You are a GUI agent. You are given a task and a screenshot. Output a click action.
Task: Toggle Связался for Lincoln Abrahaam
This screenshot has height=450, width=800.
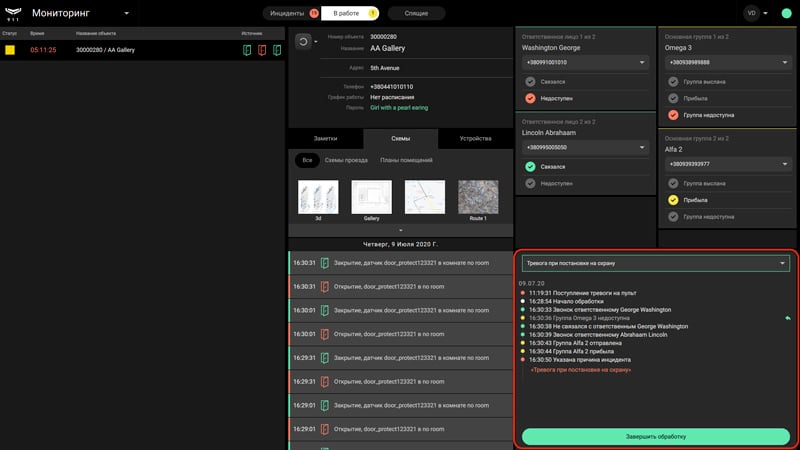pos(530,166)
